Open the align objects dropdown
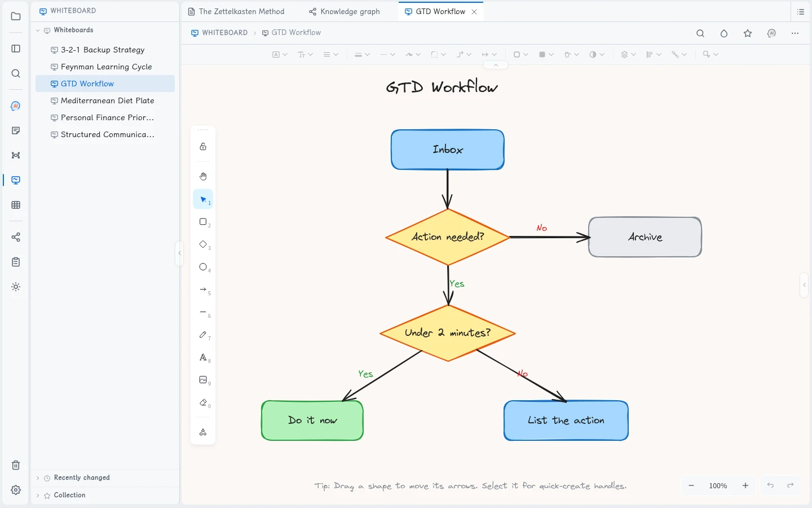The height and width of the screenshot is (508, 812). (x=654, y=55)
